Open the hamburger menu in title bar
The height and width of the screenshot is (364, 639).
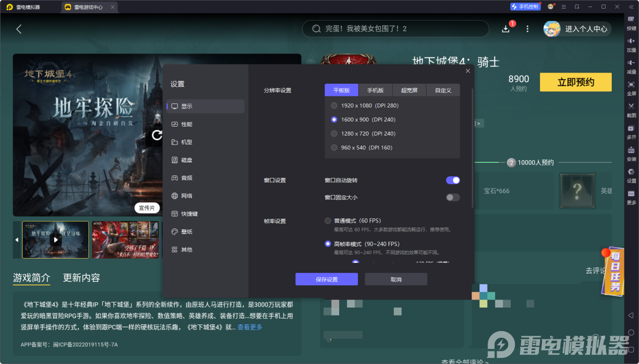pyautogui.click(x=564, y=7)
